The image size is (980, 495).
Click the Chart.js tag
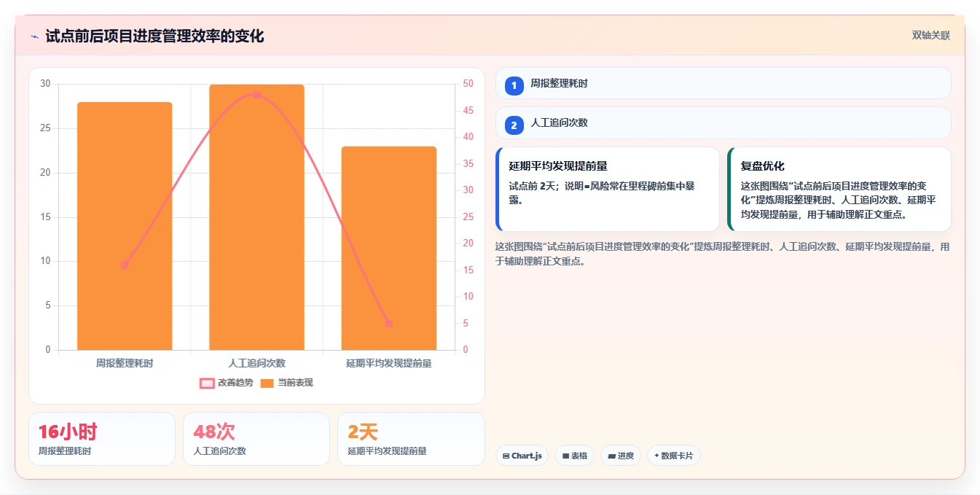tap(522, 456)
